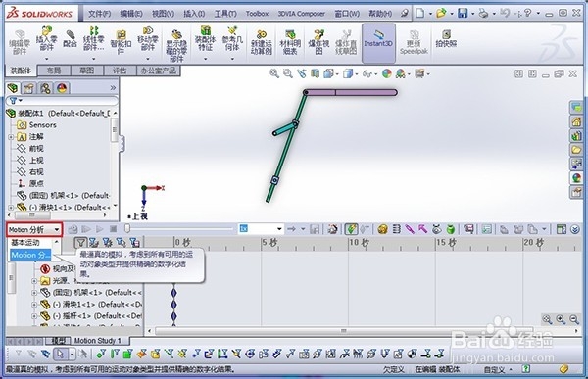Collapse the MotionManager with the chevron button

(x=575, y=229)
